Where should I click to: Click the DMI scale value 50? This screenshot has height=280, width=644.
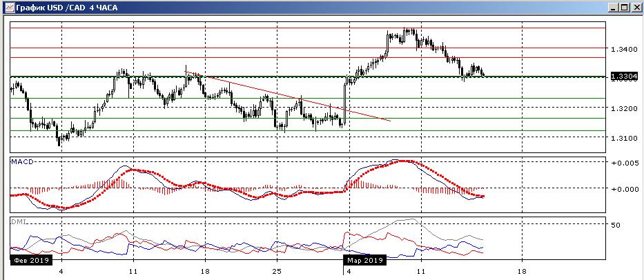pos(616,225)
